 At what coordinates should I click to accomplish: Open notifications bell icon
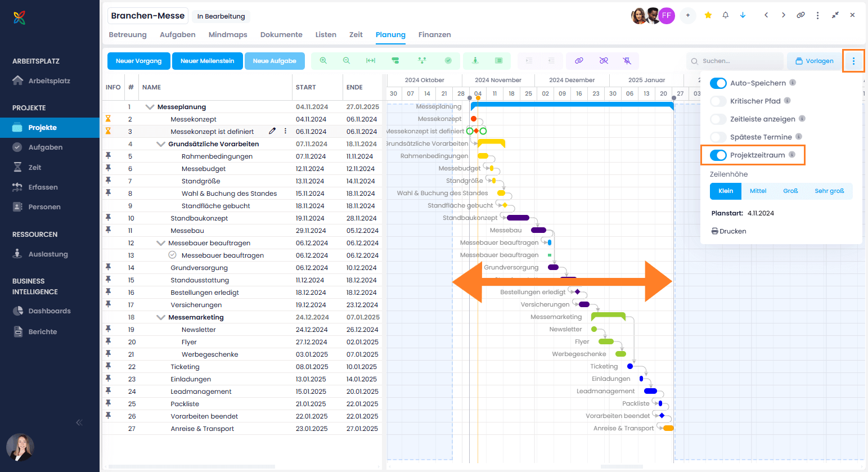(726, 15)
